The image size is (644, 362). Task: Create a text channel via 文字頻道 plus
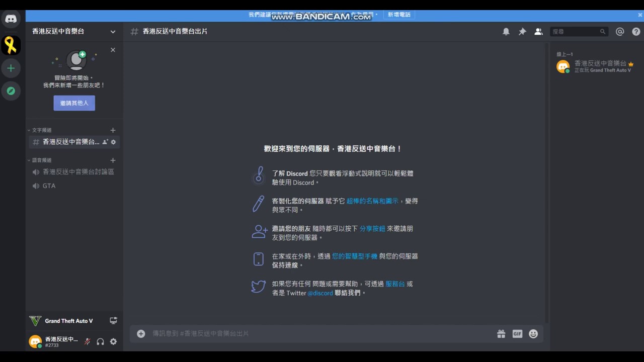coord(113,130)
